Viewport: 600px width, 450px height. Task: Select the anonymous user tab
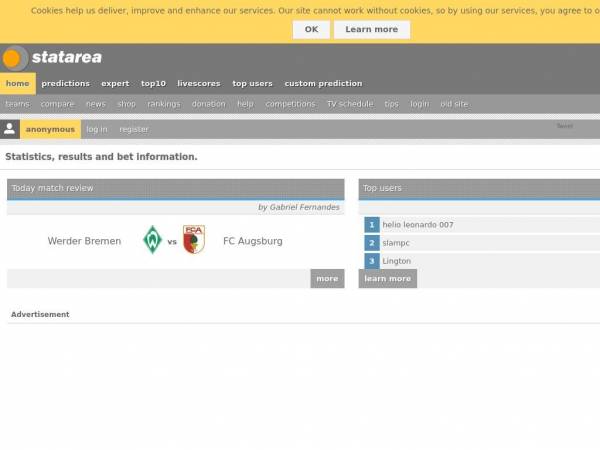pyautogui.click(x=50, y=129)
